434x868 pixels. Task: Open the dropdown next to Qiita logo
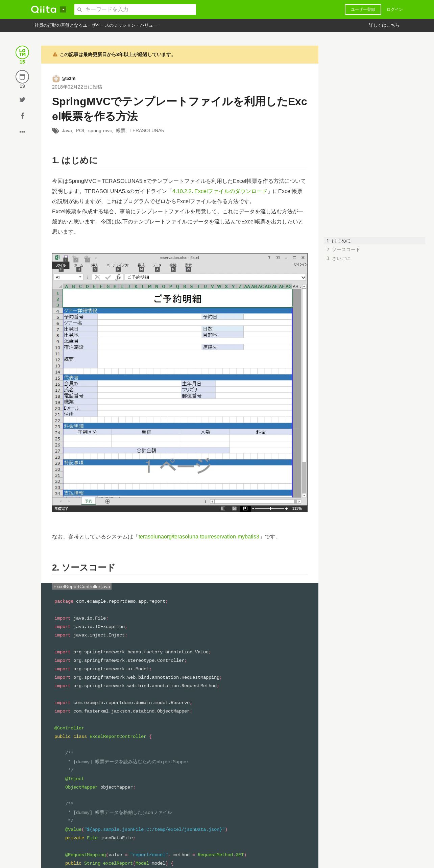click(x=63, y=9)
